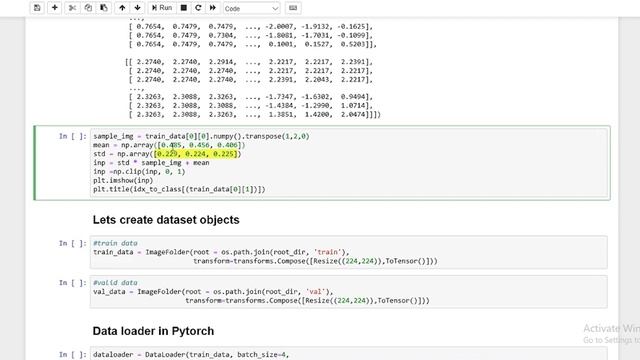Click the 'In [ ]:' prompt of sample_img cell
The width and height of the screenshot is (640, 360).
[x=73, y=136]
